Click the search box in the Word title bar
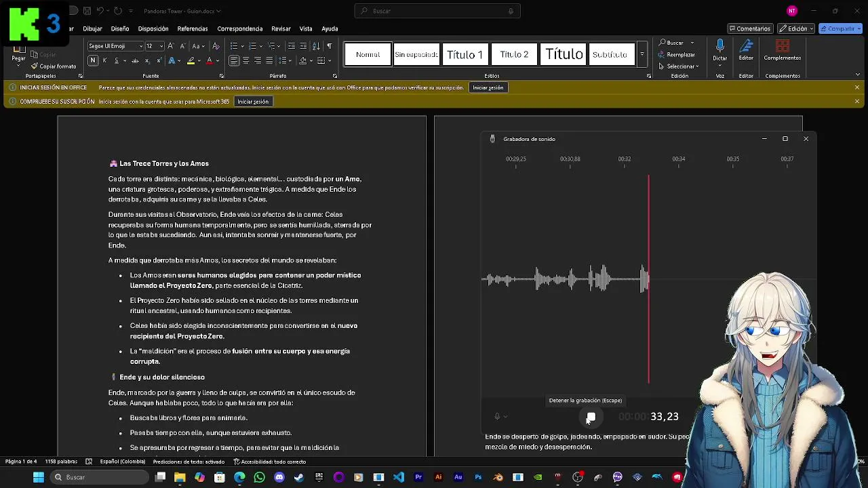 (437, 11)
